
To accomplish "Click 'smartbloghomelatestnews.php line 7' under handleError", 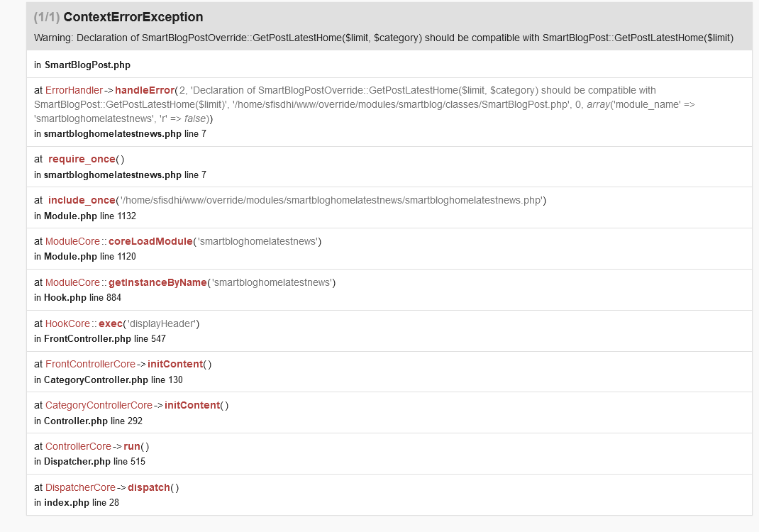I will pyautogui.click(x=125, y=134).
